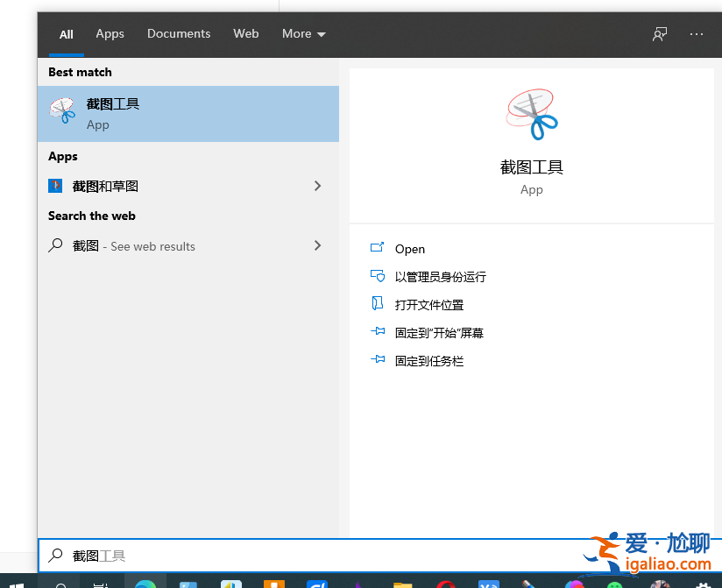Expand the See web results chevron
The height and width of the screenshot is (588, 722).
(x=317, y=245)
